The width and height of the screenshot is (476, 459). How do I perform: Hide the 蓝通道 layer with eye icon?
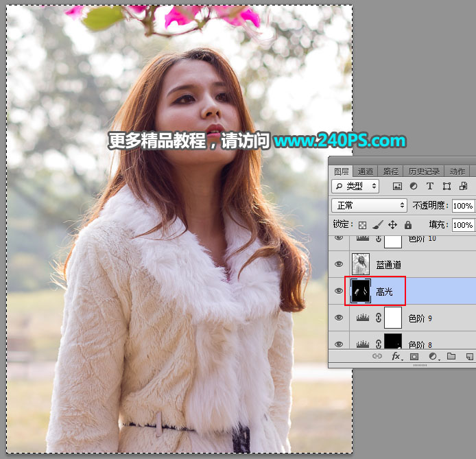[338, 264]
